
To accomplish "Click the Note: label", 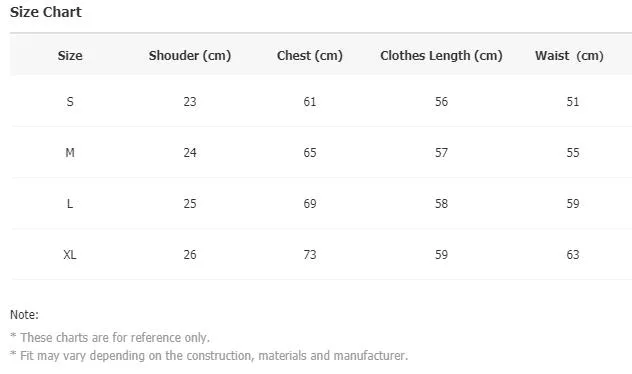I will [24, 315].
